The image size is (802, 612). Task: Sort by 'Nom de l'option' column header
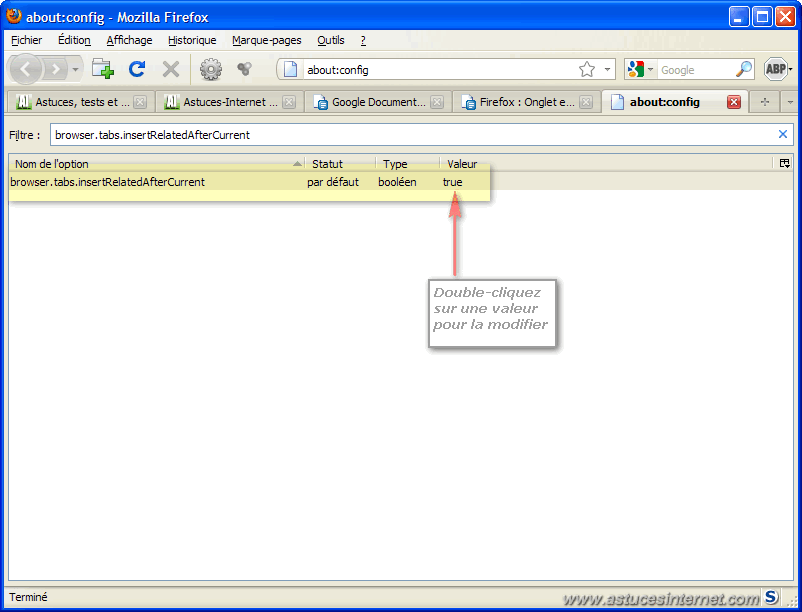tap(157, 164)
